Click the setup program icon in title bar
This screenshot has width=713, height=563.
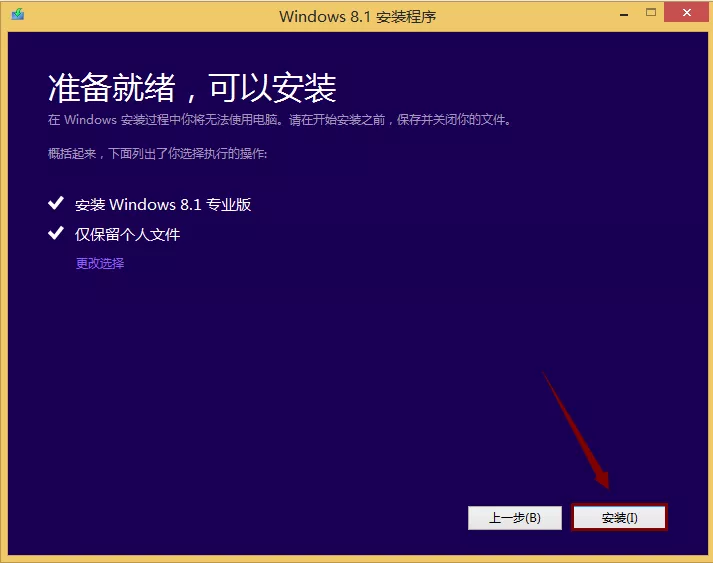18,15
